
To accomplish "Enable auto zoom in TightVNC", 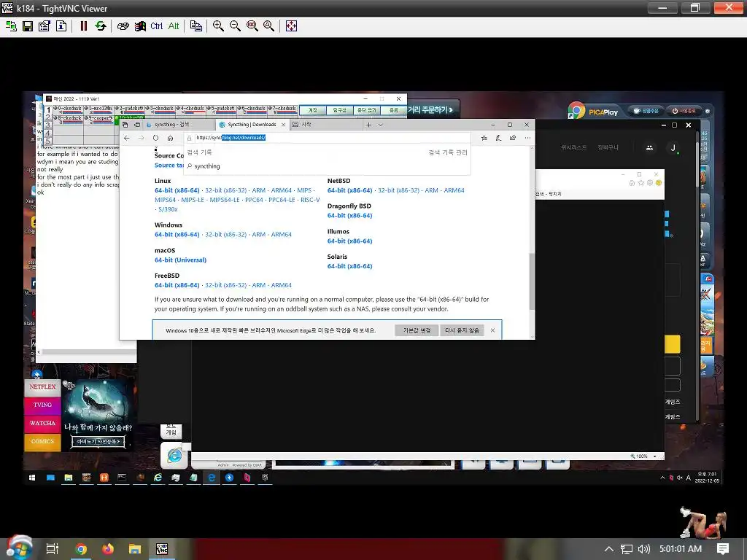I will pyautogui.click(x=268, y=26).
